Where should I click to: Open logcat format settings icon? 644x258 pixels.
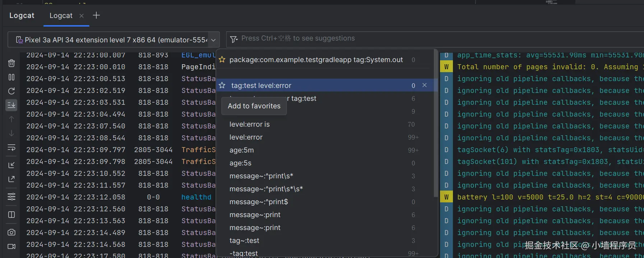coord(11,197)
